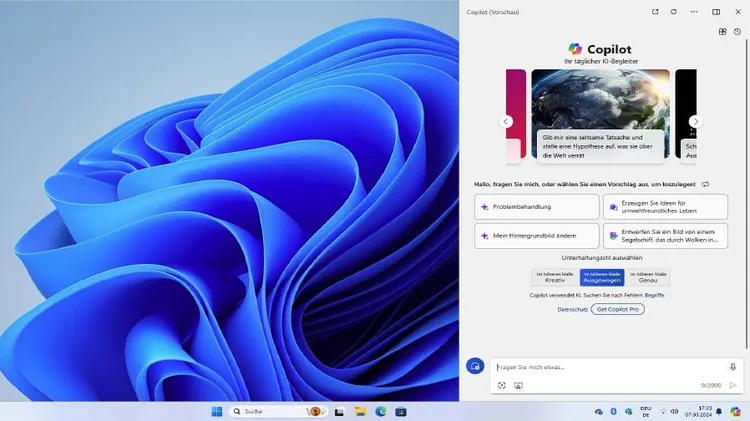The height and width of the screenshot is (421, 750).
Task: Open the OneDrive cloud tray icon
Action: pos(598,411)
